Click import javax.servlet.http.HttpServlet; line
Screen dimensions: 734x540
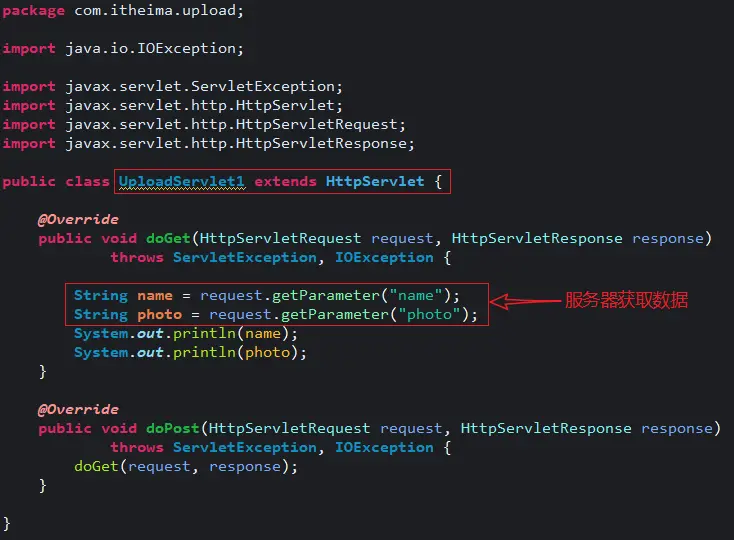click(x=173, y=105)
